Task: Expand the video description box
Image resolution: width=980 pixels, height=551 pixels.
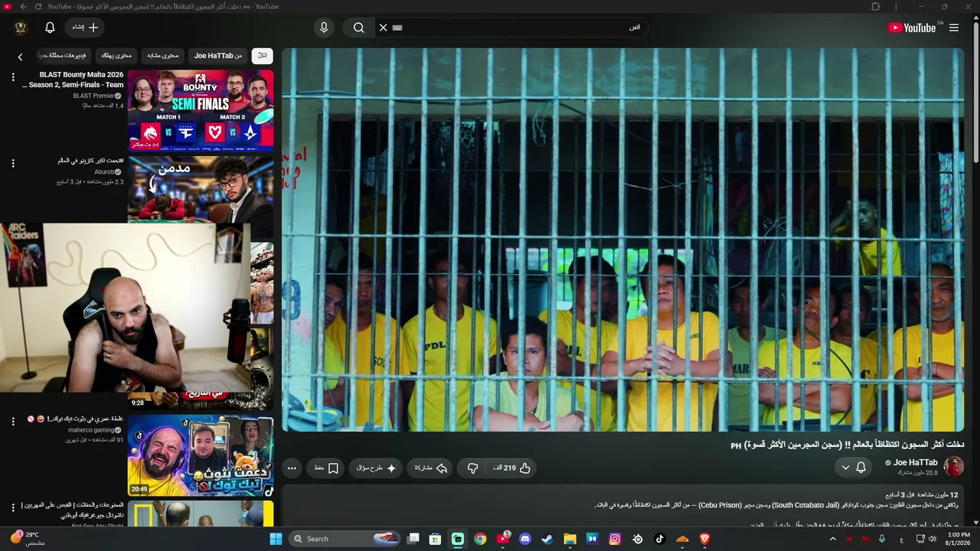Action: tap(622, 507)
